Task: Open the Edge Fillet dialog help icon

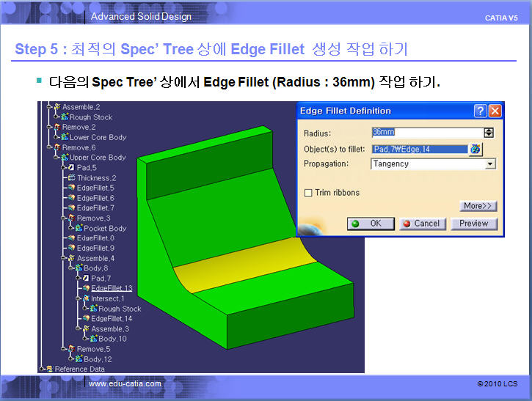Action: tap(480, 111)
